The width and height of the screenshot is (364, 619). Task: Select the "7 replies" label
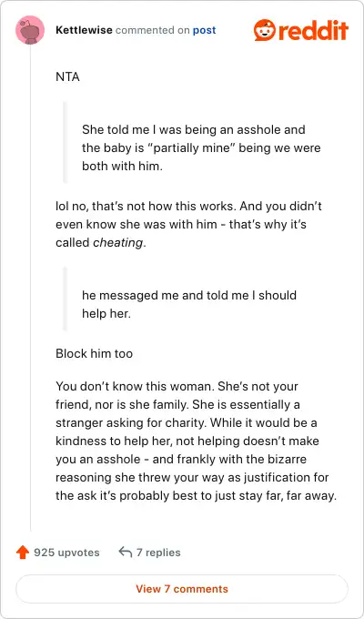pos(158,553)
